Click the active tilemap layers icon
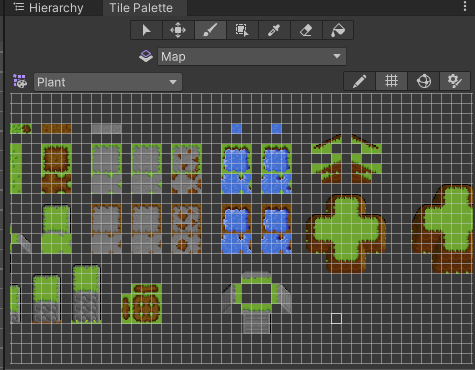Screen dimensions: 475x370 point(146,56)
